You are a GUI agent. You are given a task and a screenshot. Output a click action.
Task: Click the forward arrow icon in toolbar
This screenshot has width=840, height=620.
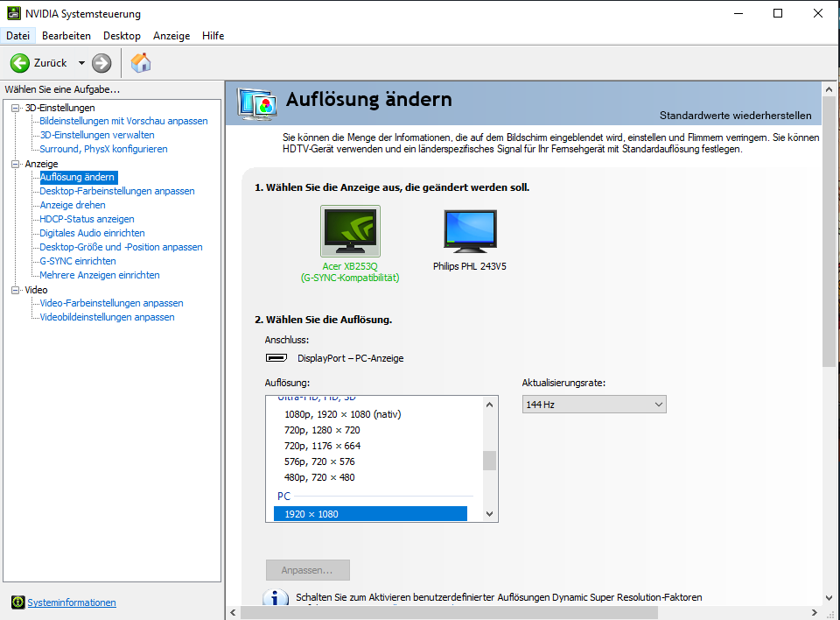[101, 63]
